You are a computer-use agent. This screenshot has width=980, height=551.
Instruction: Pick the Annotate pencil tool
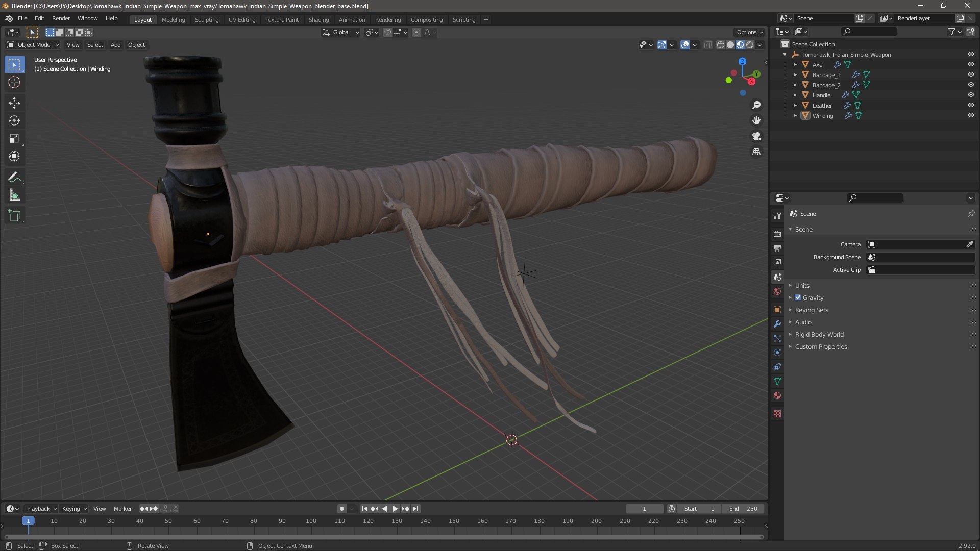click(14, 178)
